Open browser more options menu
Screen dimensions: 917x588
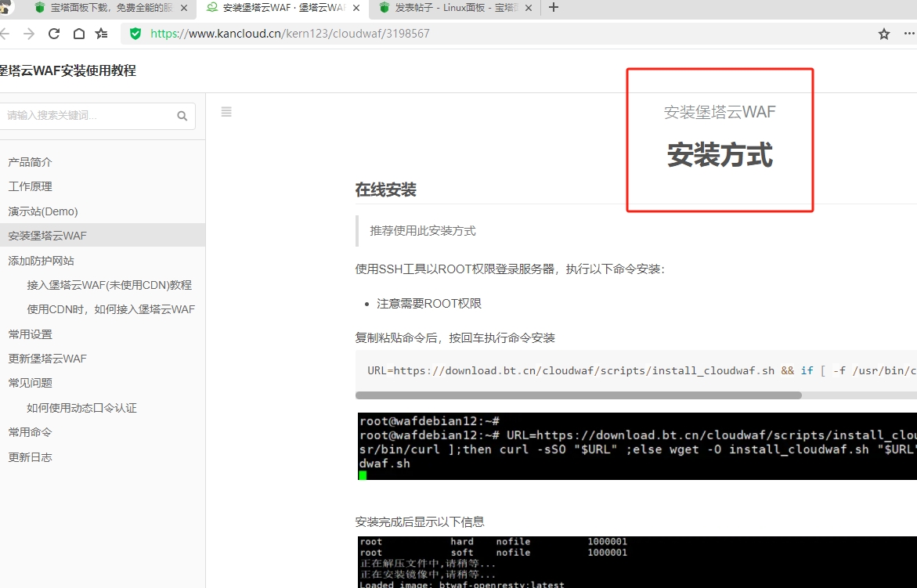click(909, 34)
